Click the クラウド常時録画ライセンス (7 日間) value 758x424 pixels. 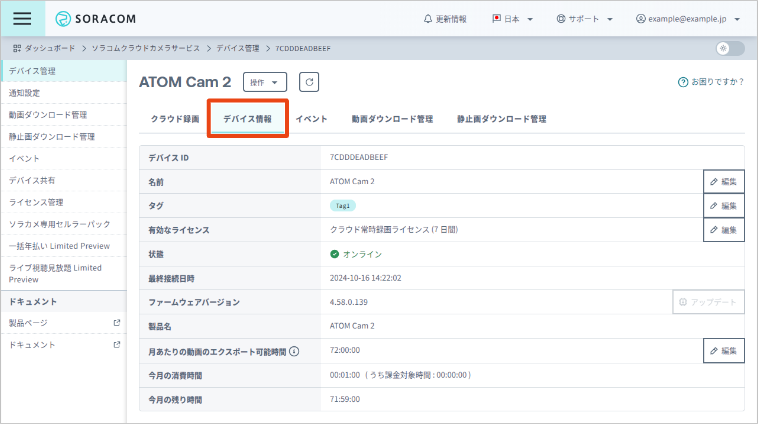click(394, 230)
